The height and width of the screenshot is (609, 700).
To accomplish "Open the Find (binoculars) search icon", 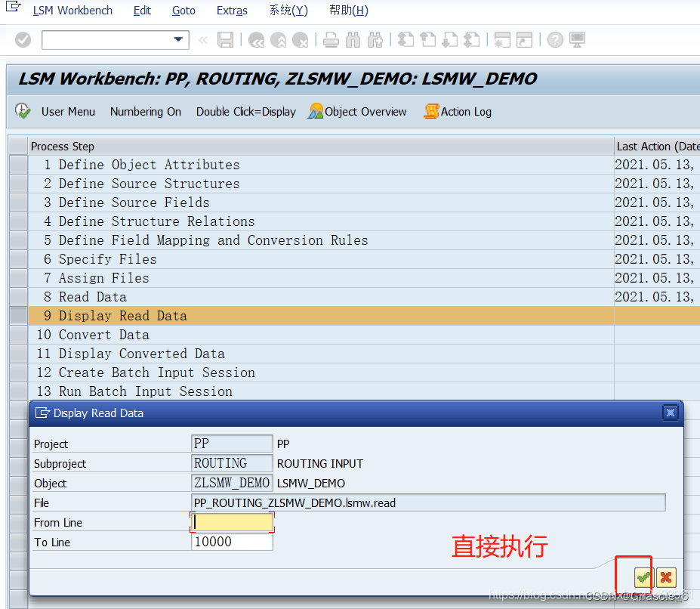I will pyautogui.click(x=352, y=40).
